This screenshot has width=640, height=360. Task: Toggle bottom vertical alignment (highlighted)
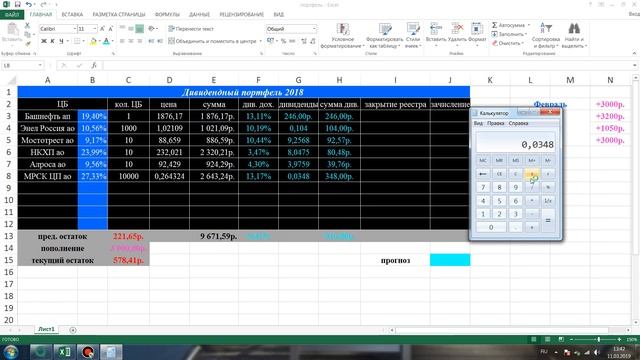point(140,29)
